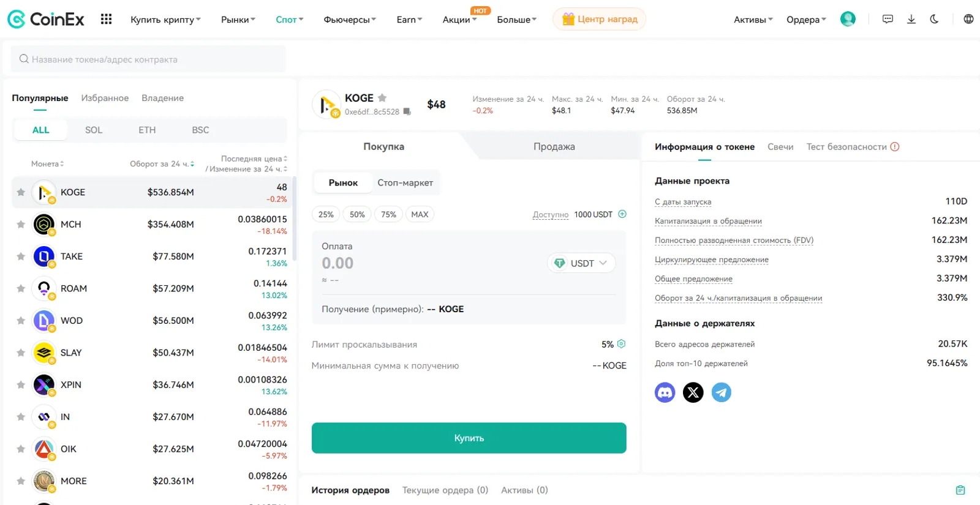Sort list by Оборот за 24 ч.

click(x=162, y=164)
